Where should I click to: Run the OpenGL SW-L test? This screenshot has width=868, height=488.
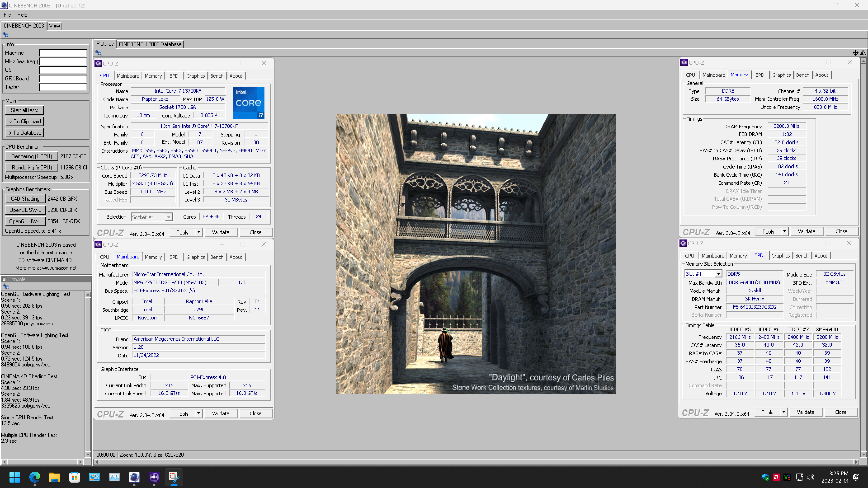coord(25,210)
